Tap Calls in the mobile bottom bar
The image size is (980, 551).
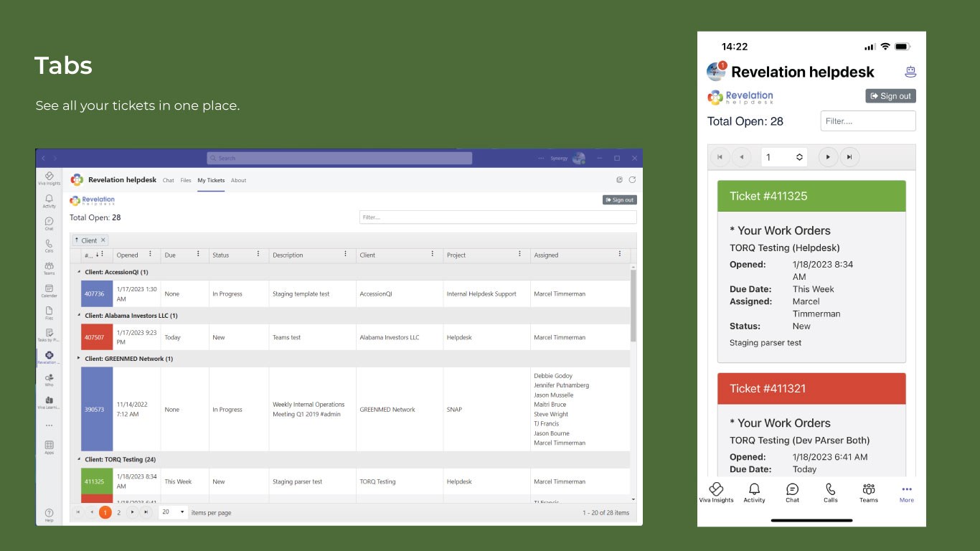tap(831, 493)
